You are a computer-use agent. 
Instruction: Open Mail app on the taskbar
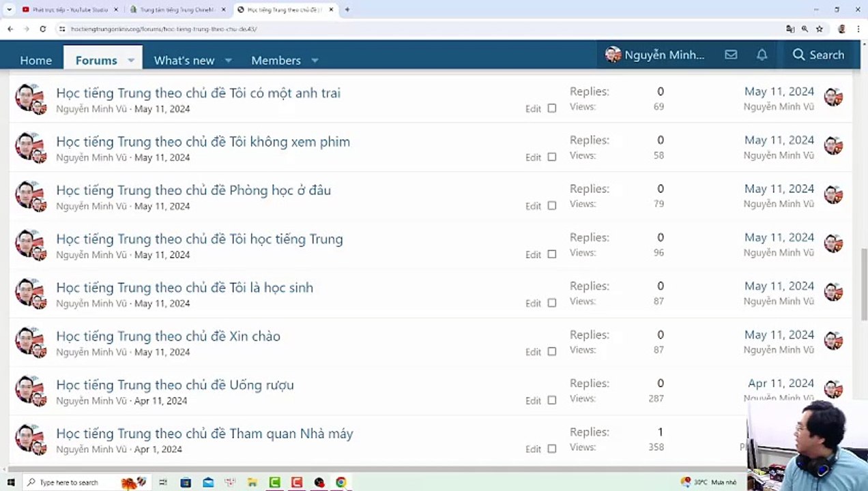pos(208,482)
